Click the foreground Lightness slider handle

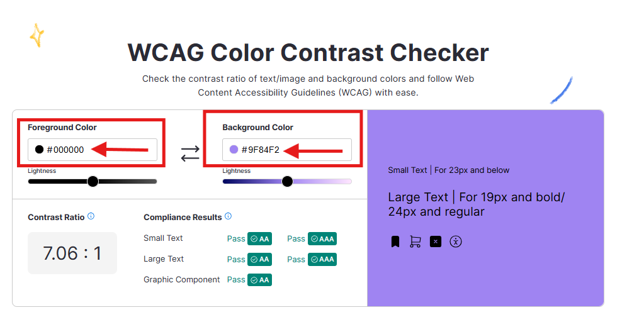(93, 182)
